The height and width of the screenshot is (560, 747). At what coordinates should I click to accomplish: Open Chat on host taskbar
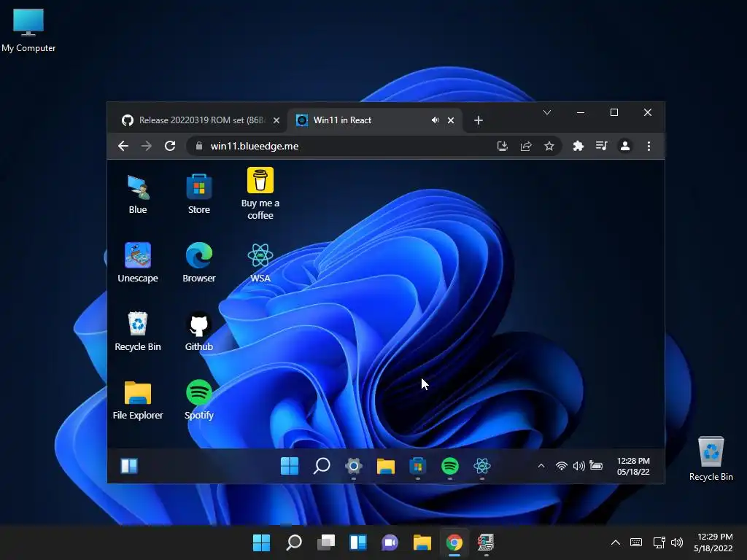pyautogui.click(x=390, y=542)
